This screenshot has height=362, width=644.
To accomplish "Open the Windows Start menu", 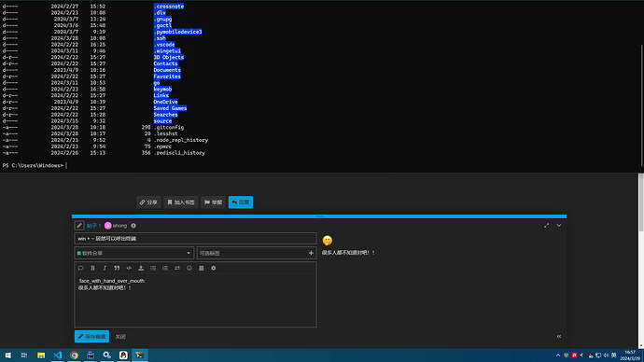I will [x=7, y=355].
